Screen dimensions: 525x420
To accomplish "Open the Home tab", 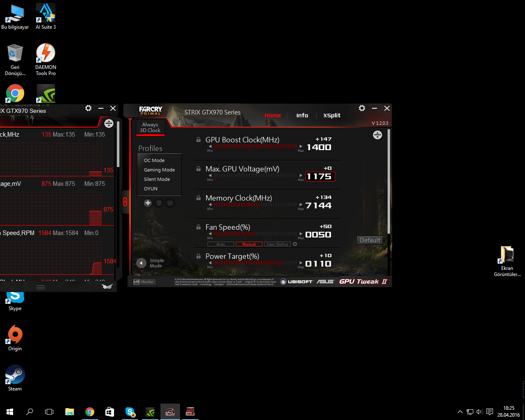I will click(x=273, y=115).
